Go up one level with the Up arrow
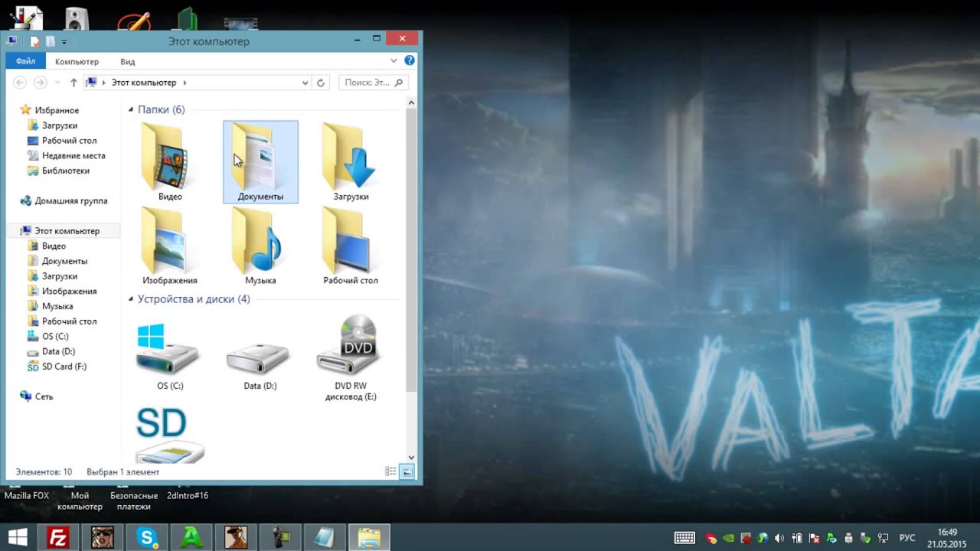 click(73, 83)
